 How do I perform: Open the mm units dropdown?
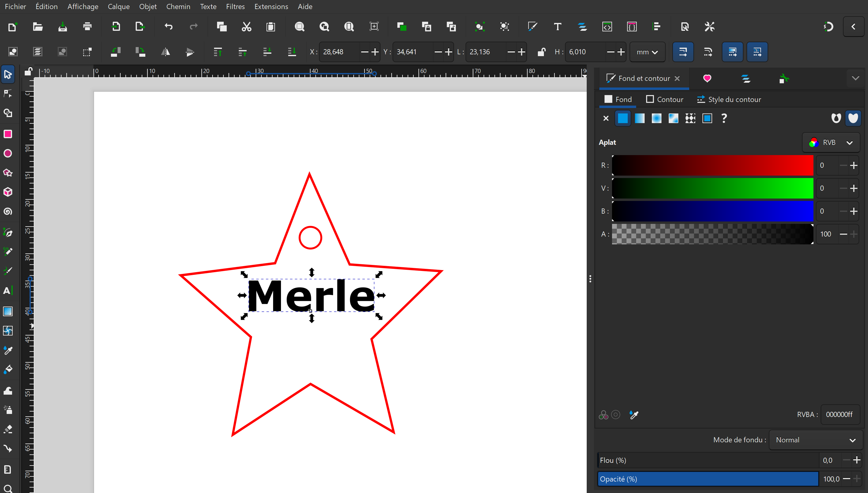click(647, 52)
